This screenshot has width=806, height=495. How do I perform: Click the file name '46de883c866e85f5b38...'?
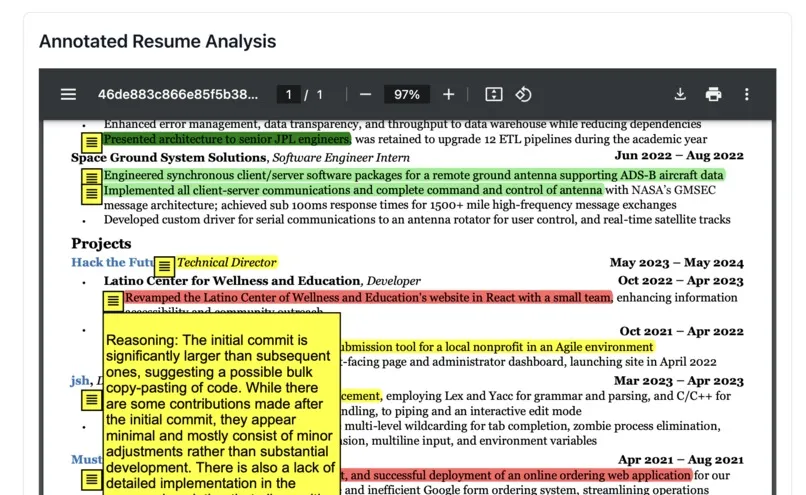(178, 95)
